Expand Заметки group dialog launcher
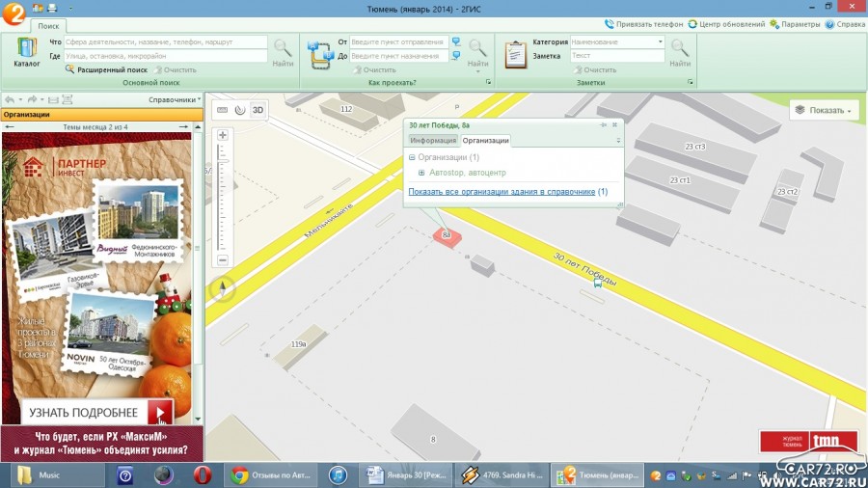This screenshot has height=488, width=868. [x=691, y=82]
